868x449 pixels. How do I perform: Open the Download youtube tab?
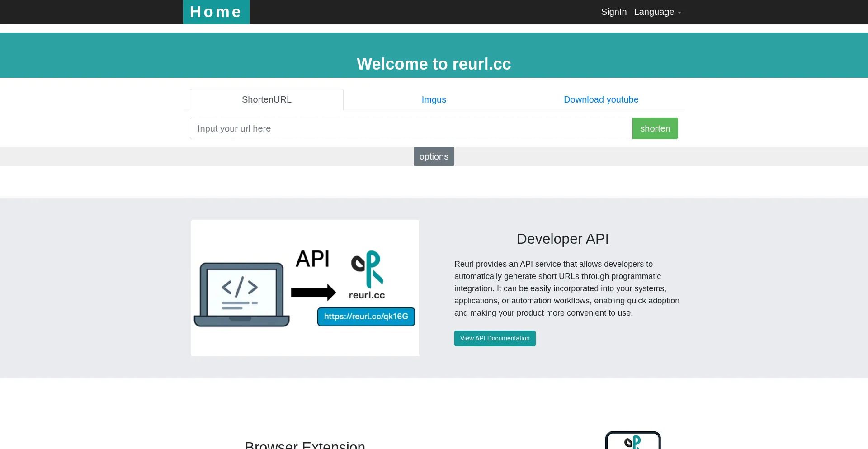[601, 99]
